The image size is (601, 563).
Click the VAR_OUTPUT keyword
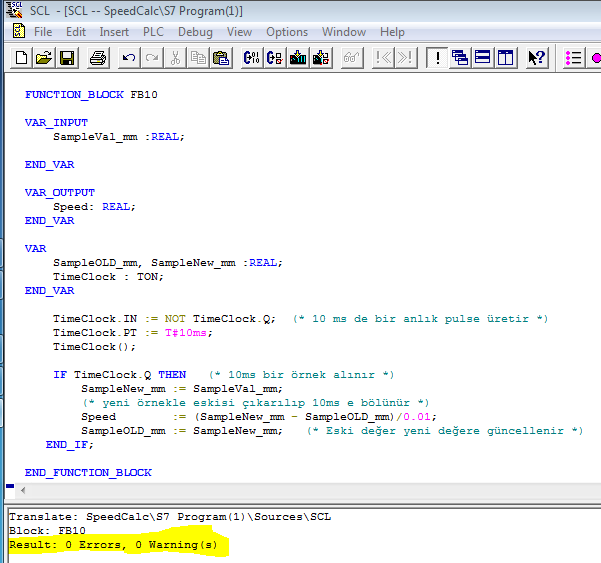coord(60,192)
